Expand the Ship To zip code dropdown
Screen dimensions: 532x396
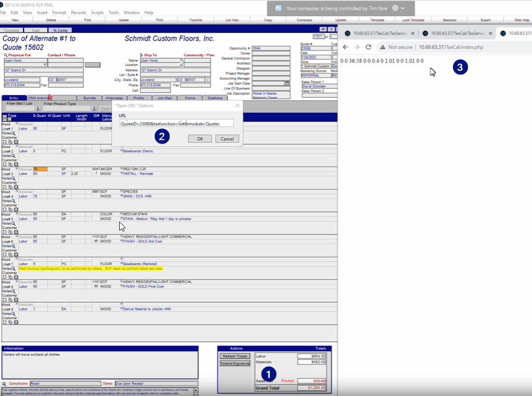(x=207, y=80)
